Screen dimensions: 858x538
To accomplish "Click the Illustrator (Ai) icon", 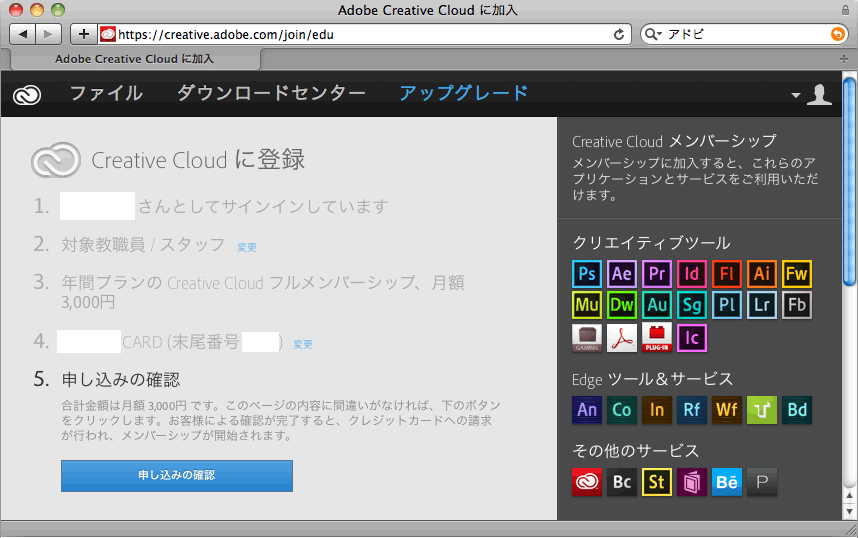I will click(762, 274).
